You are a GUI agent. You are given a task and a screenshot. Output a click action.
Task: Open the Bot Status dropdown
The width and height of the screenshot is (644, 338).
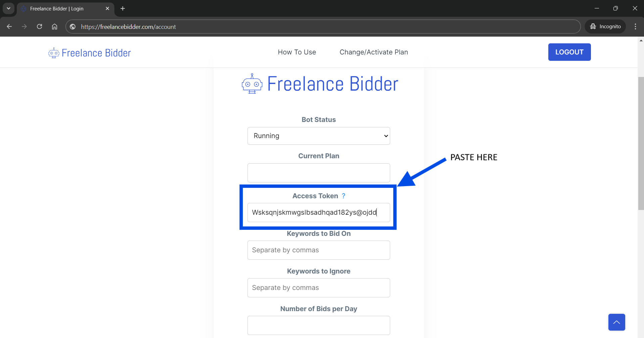319,136
